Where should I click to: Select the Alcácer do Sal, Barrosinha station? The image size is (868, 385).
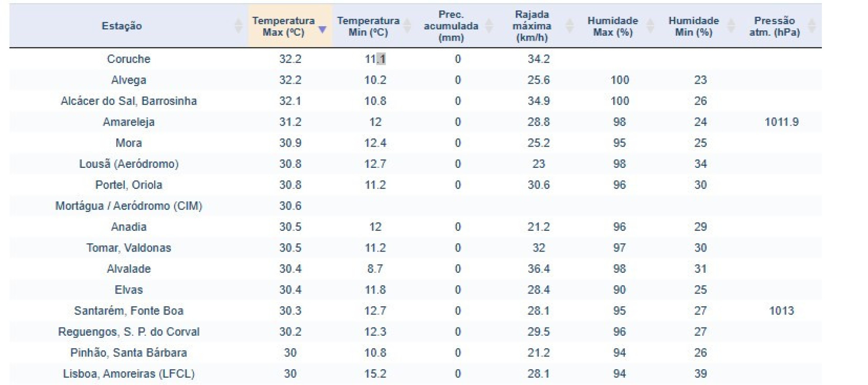tap(128, 101)
